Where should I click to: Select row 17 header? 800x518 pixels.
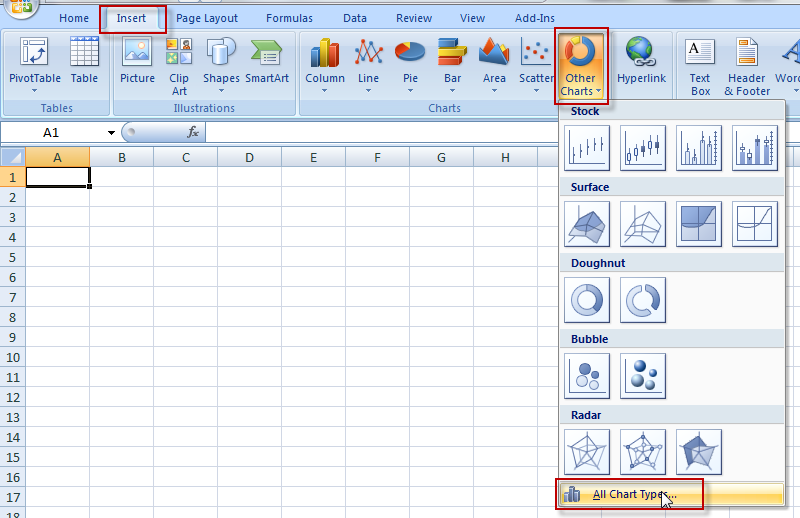(x=13, y=497)
